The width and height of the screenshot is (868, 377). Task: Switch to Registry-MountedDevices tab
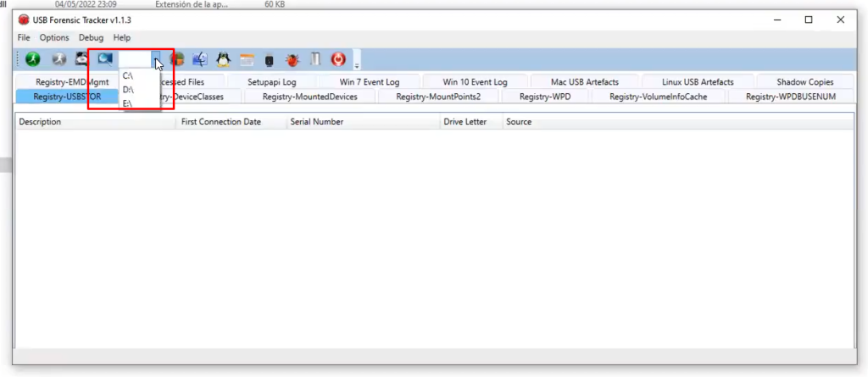click(x=310, y=97)
